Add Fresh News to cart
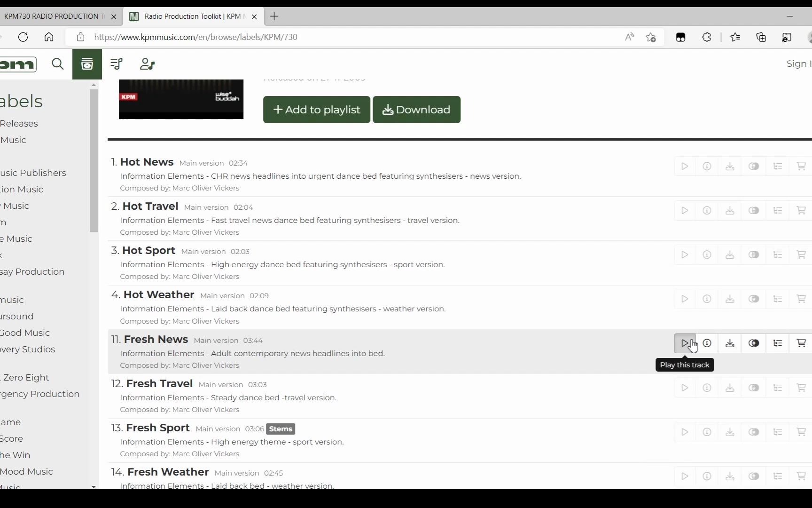 coord(801,343)
